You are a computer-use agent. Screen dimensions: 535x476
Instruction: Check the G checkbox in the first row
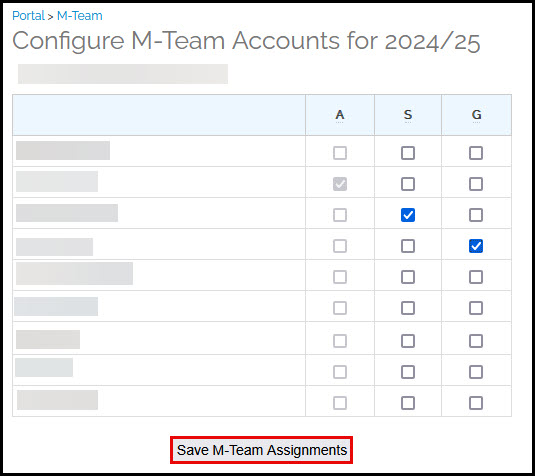click(476, 153)
